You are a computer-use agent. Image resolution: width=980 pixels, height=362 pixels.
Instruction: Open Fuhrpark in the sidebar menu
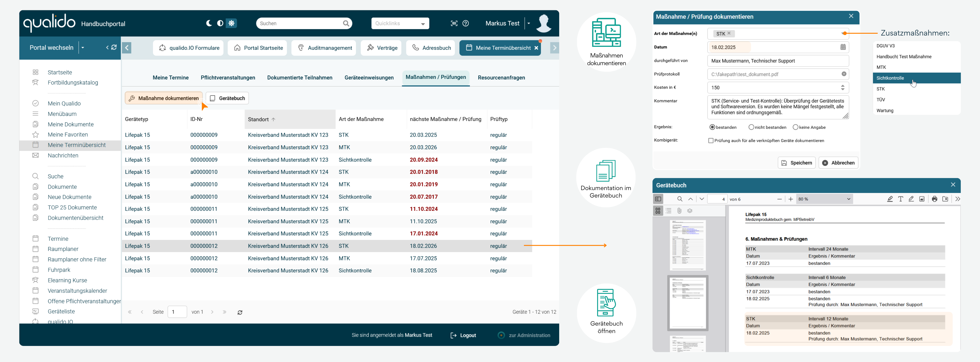point(59,270)
